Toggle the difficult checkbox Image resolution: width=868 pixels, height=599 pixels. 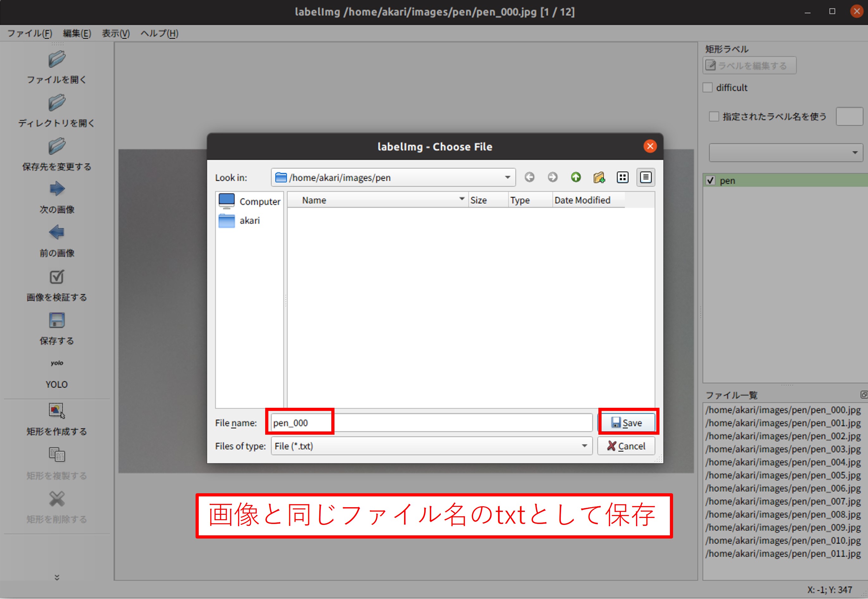coord(708,88)
